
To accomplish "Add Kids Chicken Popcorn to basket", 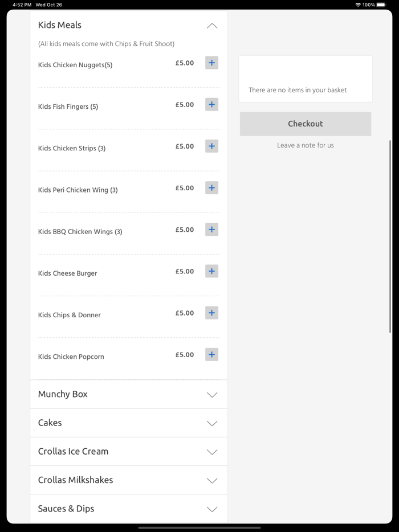I will 211,354.
